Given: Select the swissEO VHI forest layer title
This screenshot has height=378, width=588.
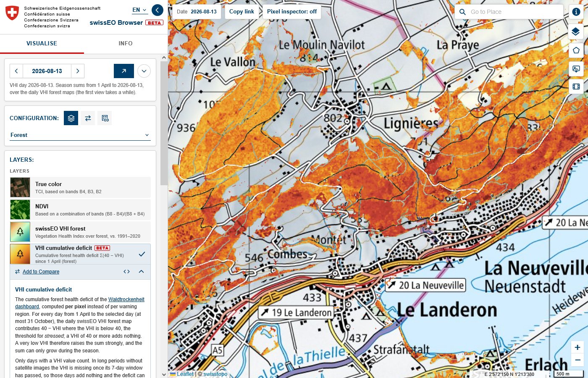Looking at the screenshot, I should pos(60,228).
